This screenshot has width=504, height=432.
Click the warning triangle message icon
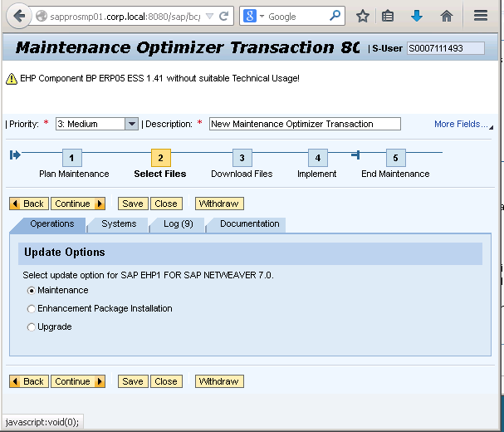point(12,78)
